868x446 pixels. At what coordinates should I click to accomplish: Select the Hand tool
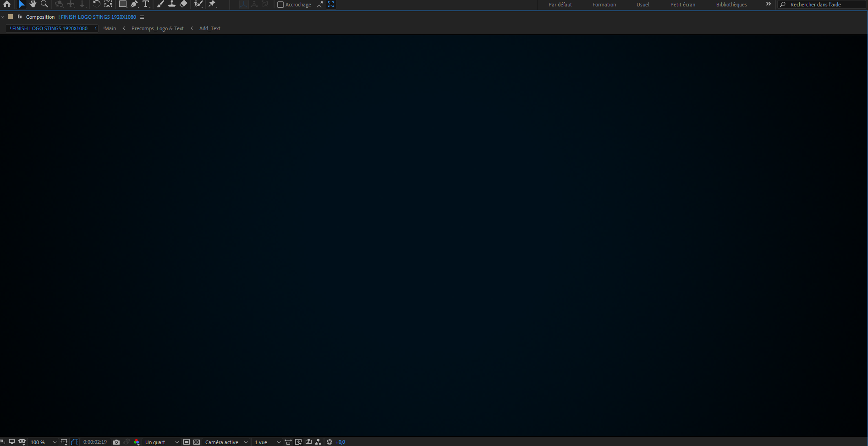[x=33, y=4]
